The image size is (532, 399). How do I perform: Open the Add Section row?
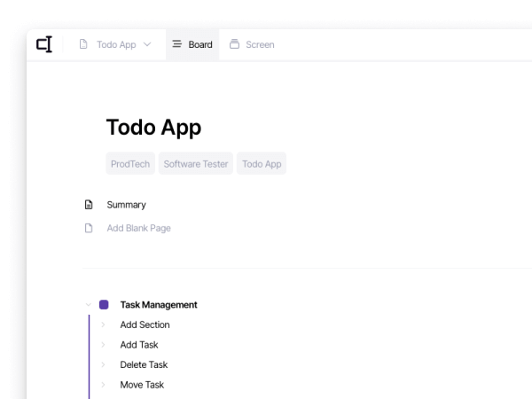click(145, 325)
